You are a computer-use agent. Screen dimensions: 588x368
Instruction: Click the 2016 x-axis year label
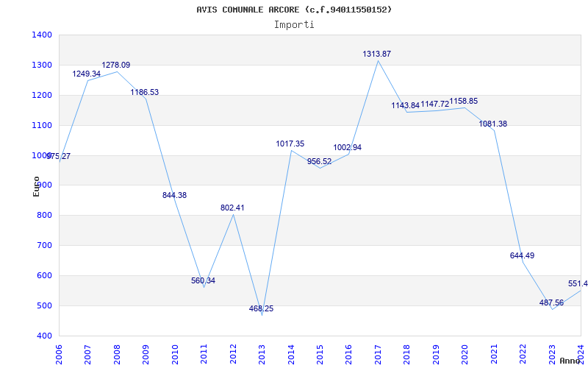click(348, 355)
